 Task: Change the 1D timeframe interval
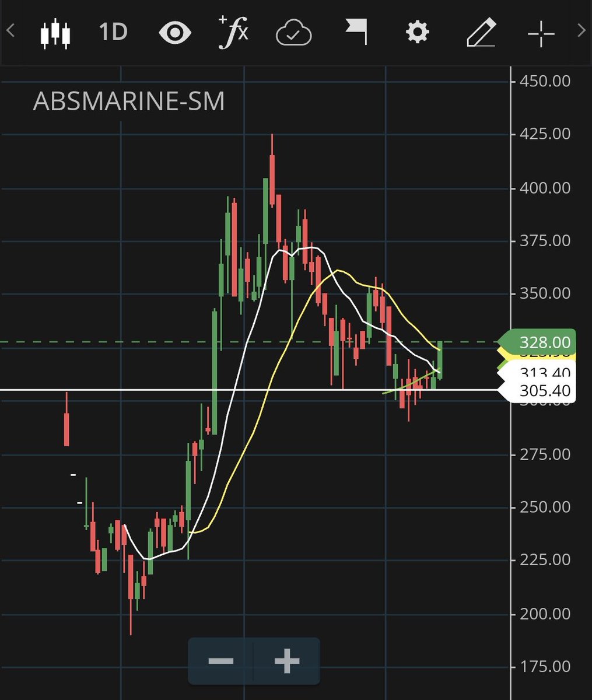[x=113, y=32]
